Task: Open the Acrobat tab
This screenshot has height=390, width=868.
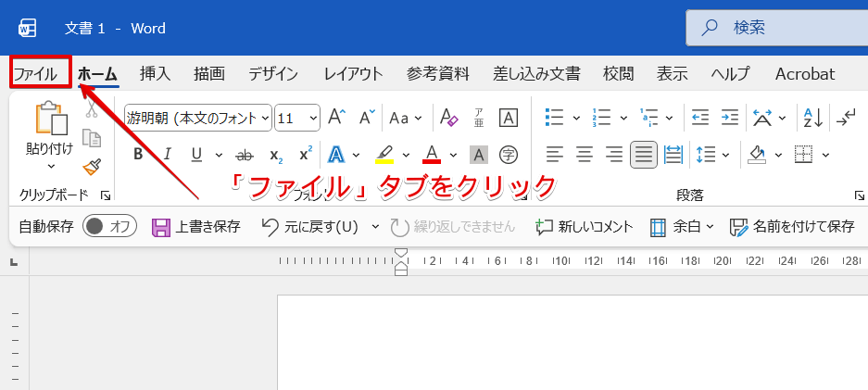Action: tap(805, 73)
